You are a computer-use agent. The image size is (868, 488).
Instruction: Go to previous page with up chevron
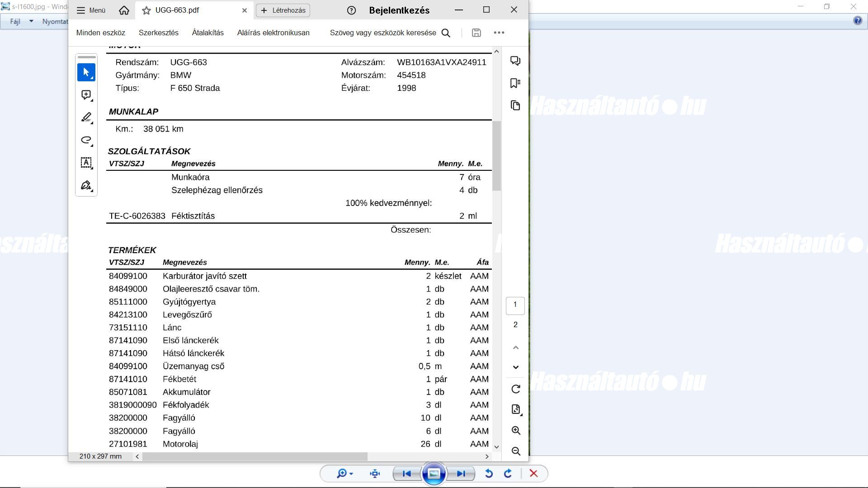[515, 347]
